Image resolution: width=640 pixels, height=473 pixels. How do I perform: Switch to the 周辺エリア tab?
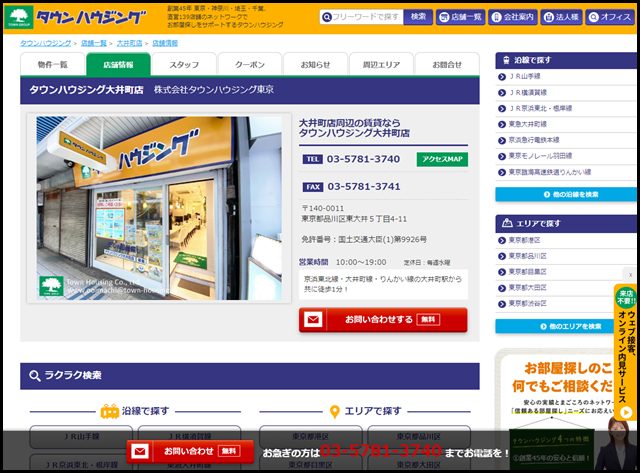click(x=381, y=64)
